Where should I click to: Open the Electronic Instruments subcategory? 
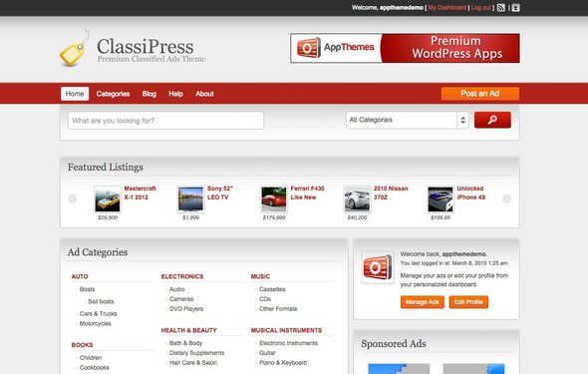pos(289,343)
